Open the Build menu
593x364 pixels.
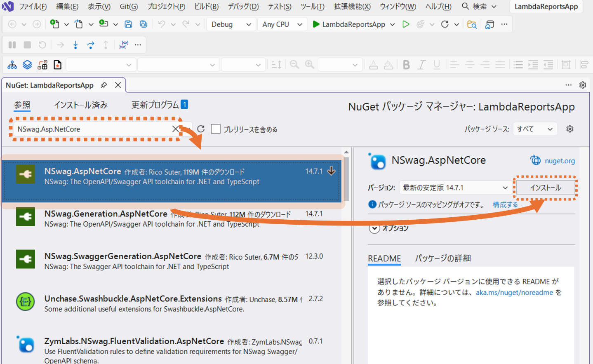(x=206, y=7)
